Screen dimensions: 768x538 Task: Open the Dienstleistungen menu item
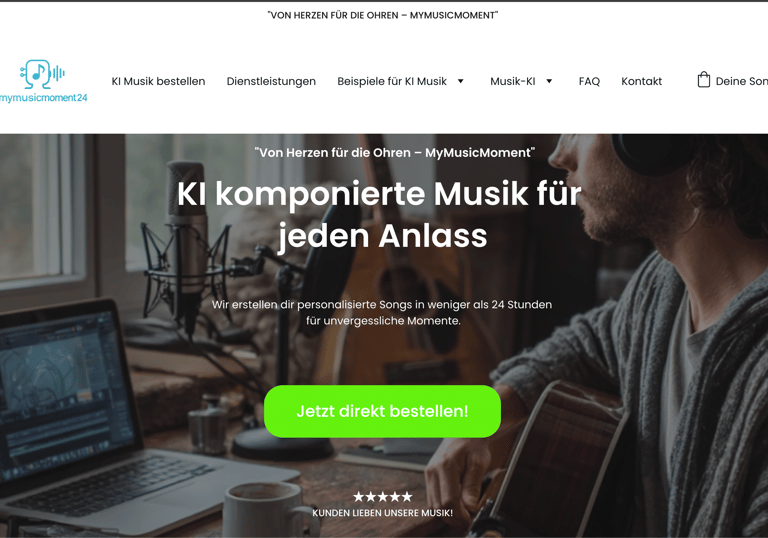271,81
